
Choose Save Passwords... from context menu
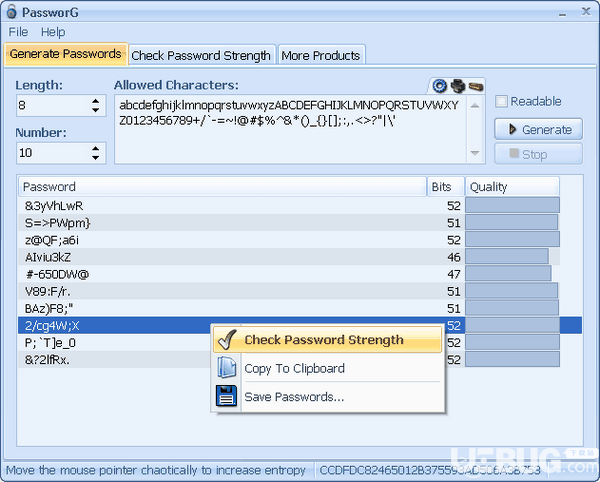click(328, 396)
